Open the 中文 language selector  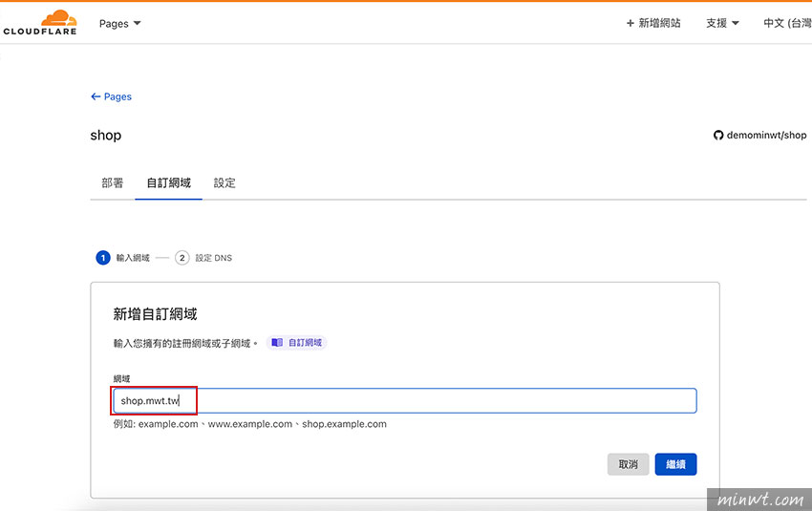point(787,23)
